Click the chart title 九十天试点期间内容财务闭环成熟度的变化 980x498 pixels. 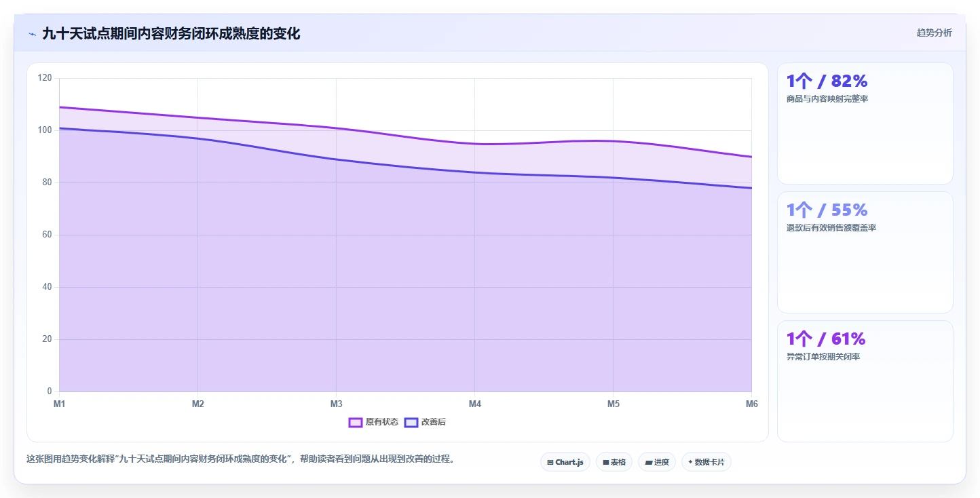(171, 33)
